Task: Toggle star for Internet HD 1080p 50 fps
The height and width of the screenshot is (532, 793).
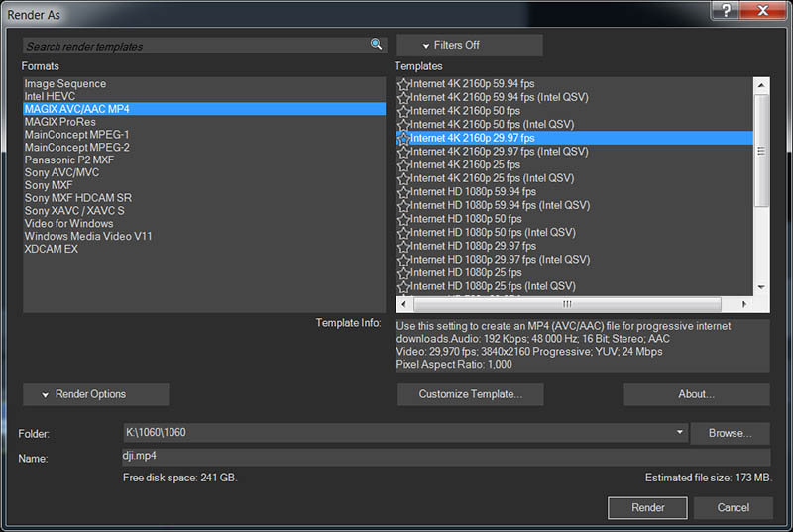Action: [x=403, y=219]
